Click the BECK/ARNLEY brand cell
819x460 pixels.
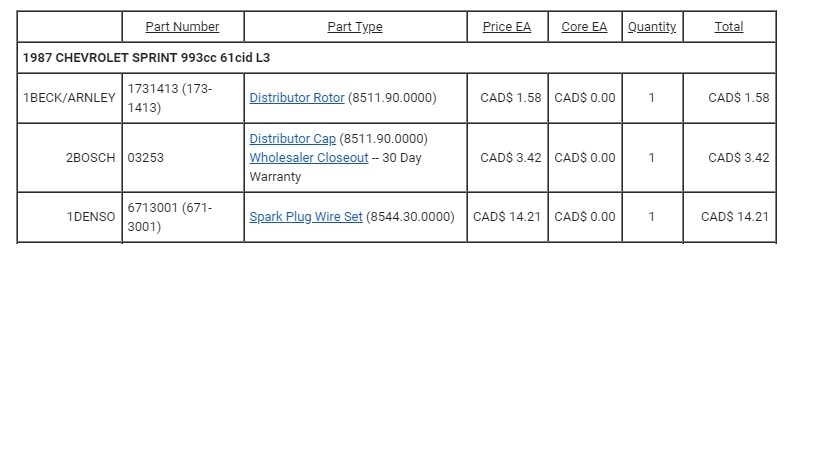pyautogui.click(x=72, y=98)
